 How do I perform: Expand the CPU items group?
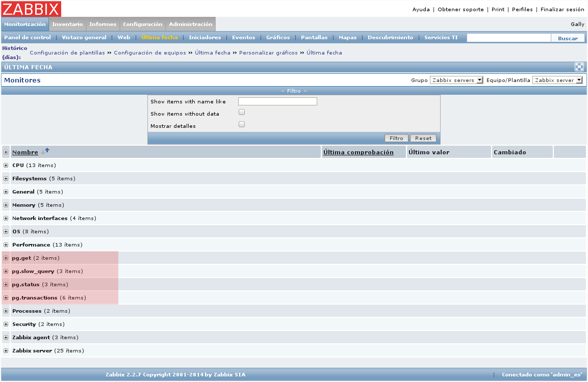click(6, 165)
